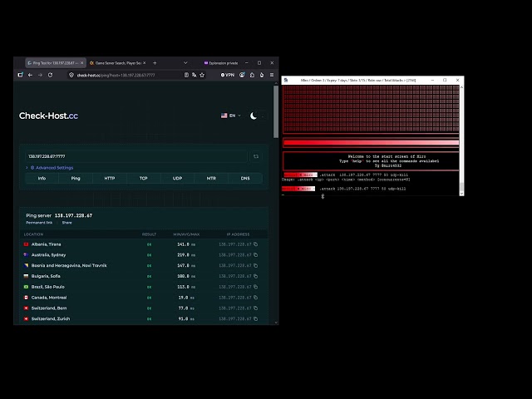Click the RESULT column header
The width and height of the screenshot is (532, 399).
click(149, 234)
